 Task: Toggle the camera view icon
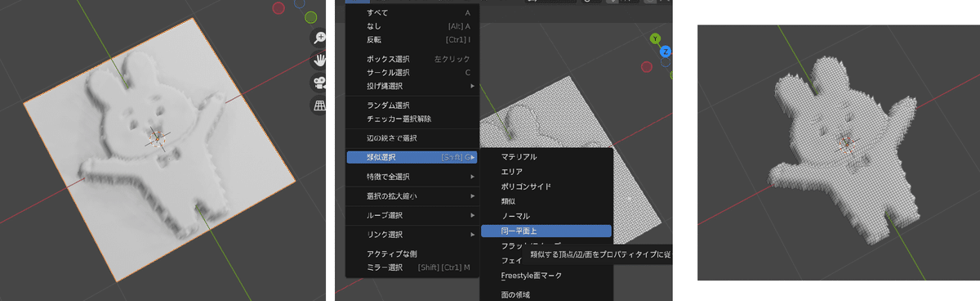click(319, 83)
